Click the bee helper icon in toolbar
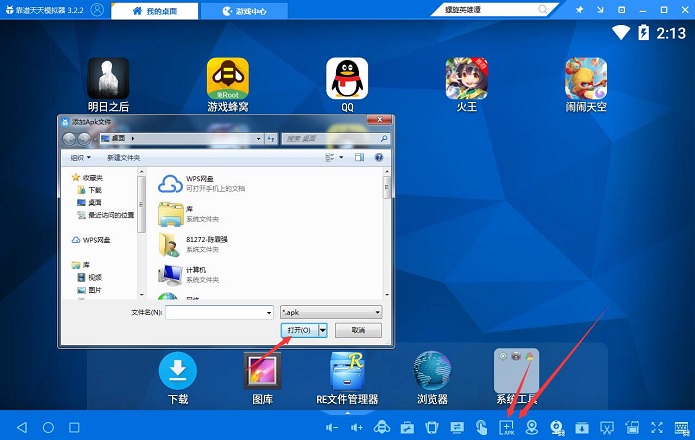 [382, 427]
